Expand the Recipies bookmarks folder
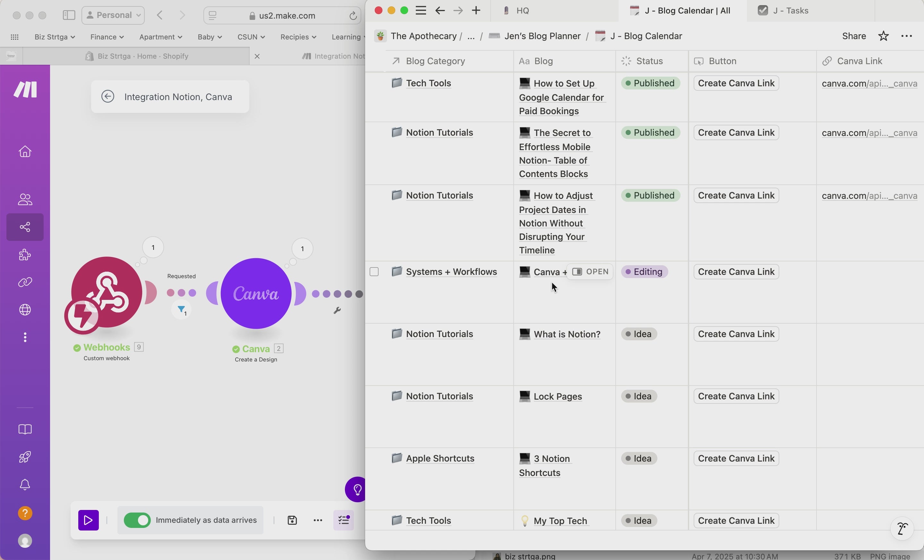Viewport: 924px width, 560px height. [298, 37]
